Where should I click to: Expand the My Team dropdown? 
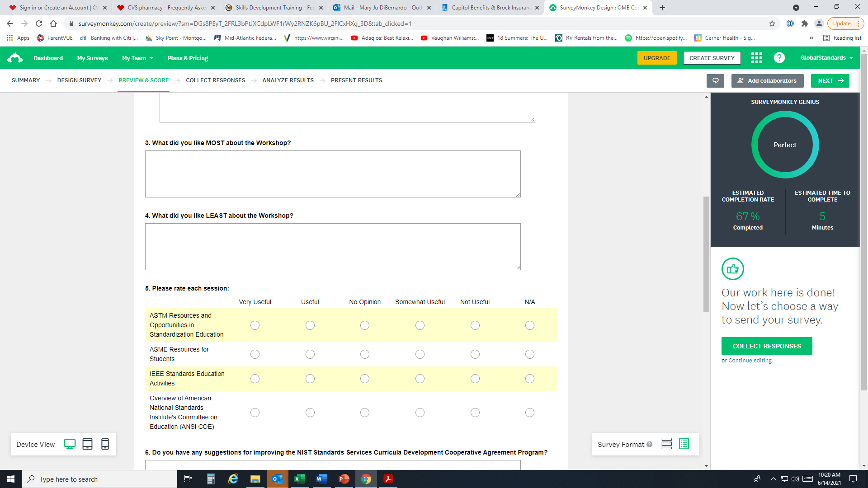137,58
